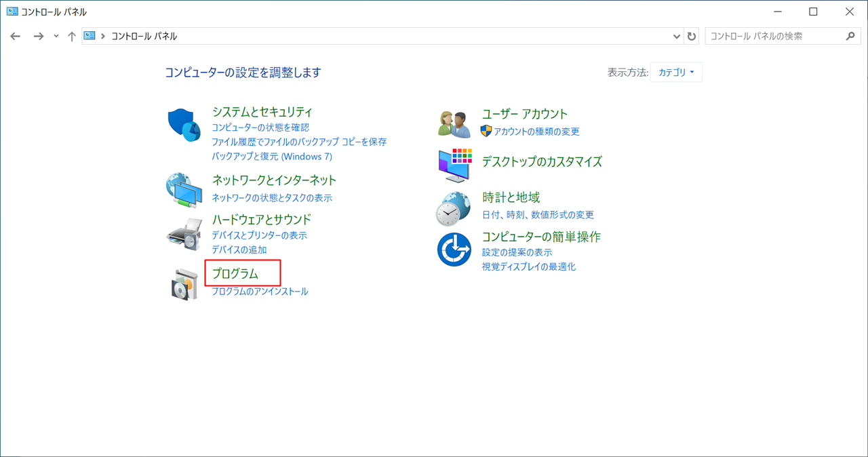Select デバイスとプリンターの表示 link
The height and width of the screenshot is (457, 868).
259,235
